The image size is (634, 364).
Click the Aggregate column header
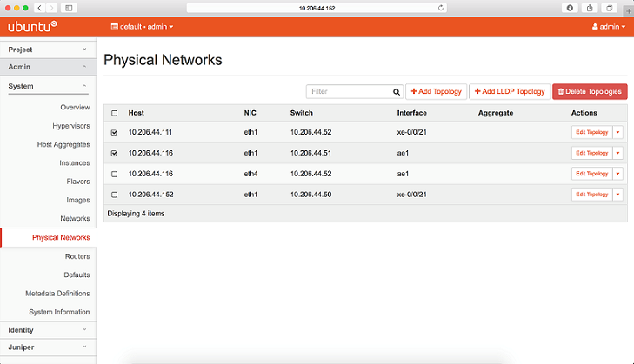tap(496, 113)
